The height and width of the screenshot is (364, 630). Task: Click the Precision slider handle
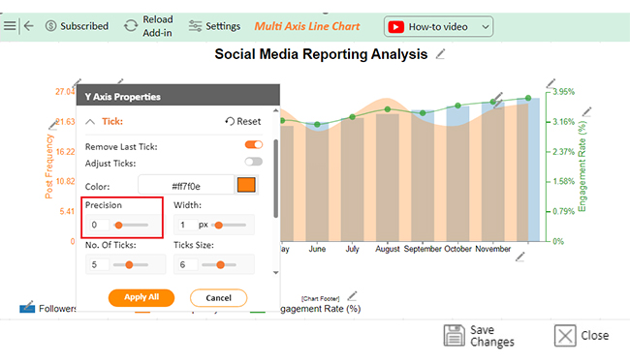[x=118, y=226]
